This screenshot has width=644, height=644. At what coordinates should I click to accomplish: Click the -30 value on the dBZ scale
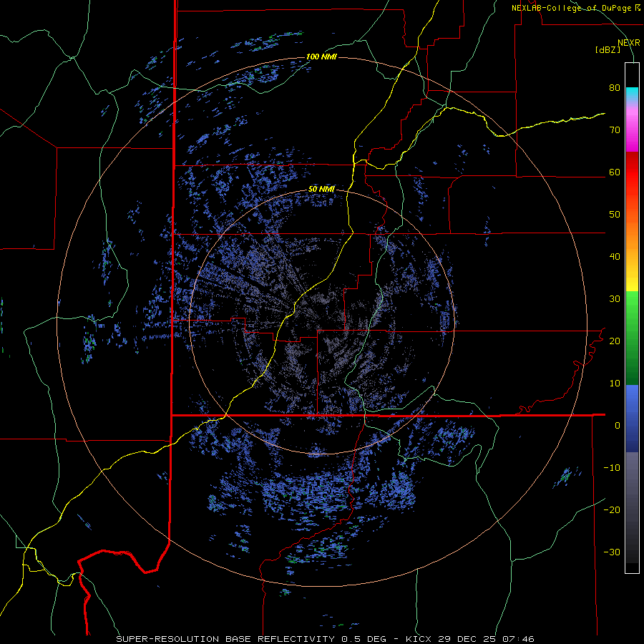(x=612, y=552)
